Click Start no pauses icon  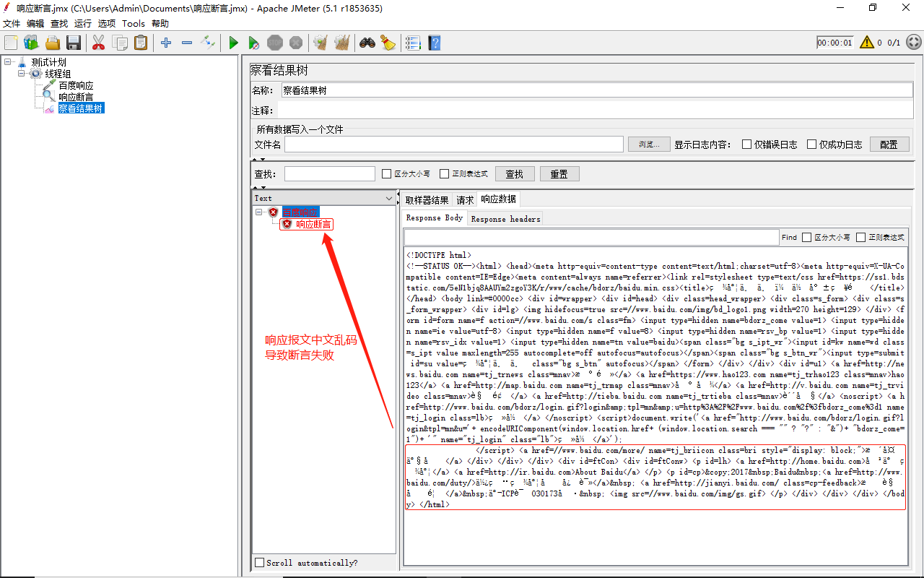pyautogui.click(x=254, y=43)
